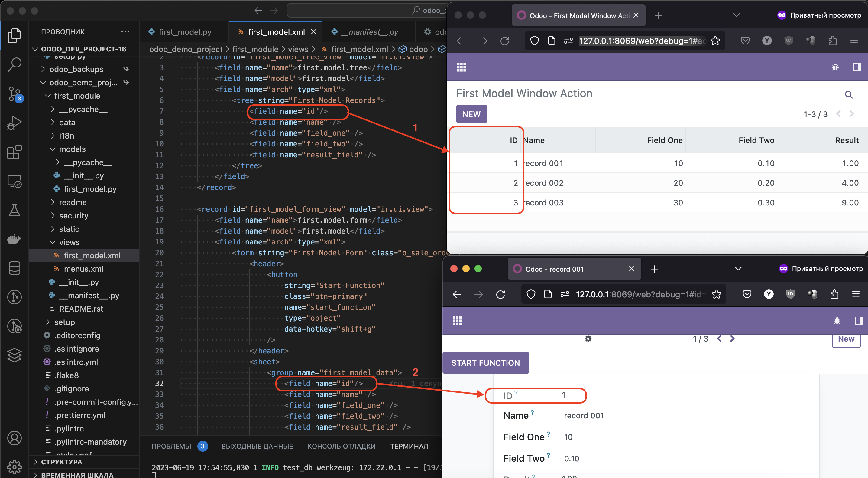Open Odoo apps grid in top window
868x478 pixels.
tap(461, 67)
